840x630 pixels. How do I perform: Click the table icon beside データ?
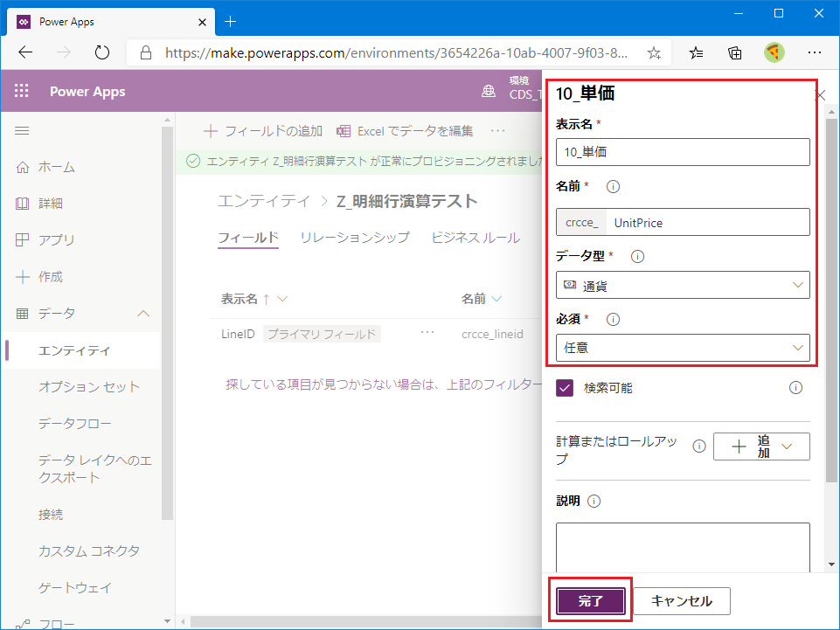(x=23, y=314)
